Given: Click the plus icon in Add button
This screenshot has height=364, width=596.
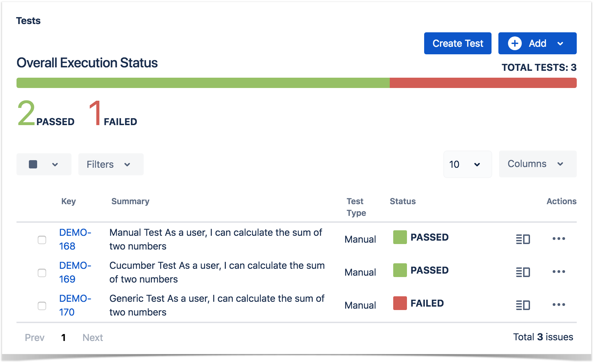Looking at the screenshot, I should pos(515,43).
